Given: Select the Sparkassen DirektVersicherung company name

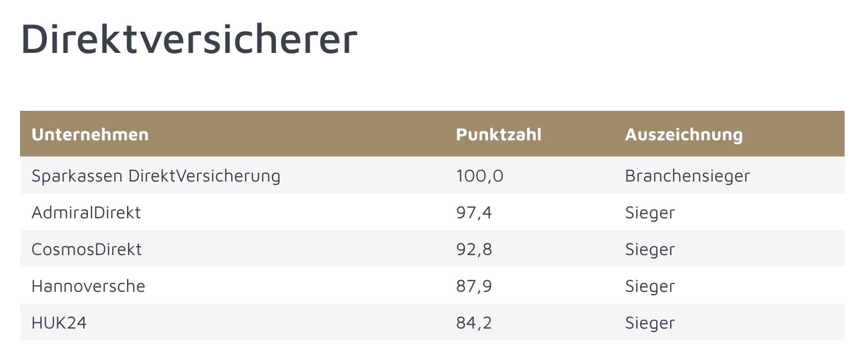Looking at the screenshot, I should (x=156, y=176).
